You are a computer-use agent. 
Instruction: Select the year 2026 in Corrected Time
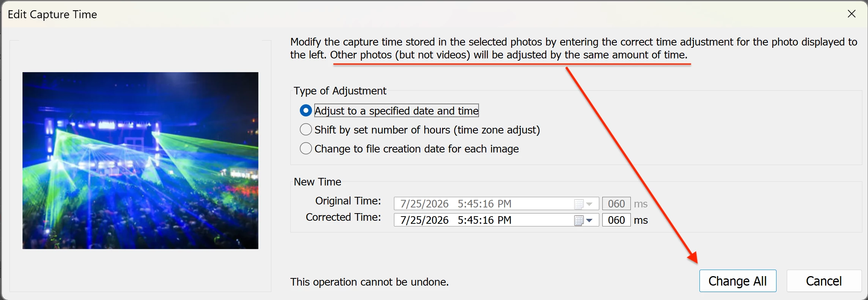pyautogui.click(x=438, y=220)
